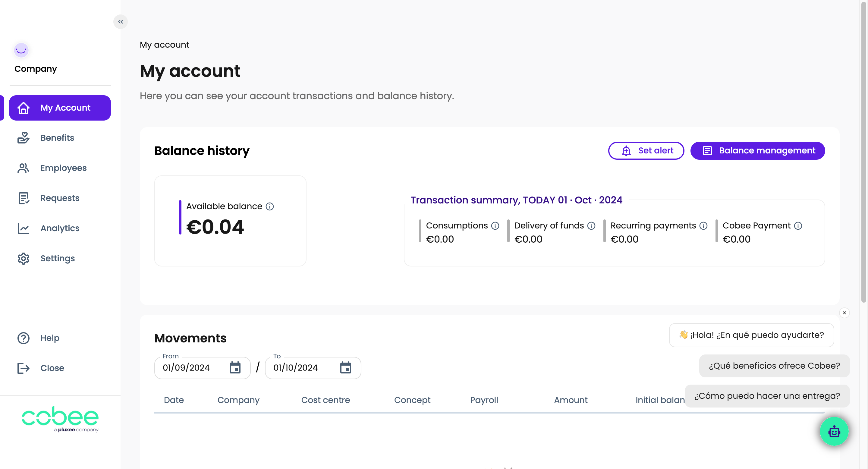This screenshot has width=868, height=469.
Task: Click the Cobee Payment info icon
Action: [798, 226]
